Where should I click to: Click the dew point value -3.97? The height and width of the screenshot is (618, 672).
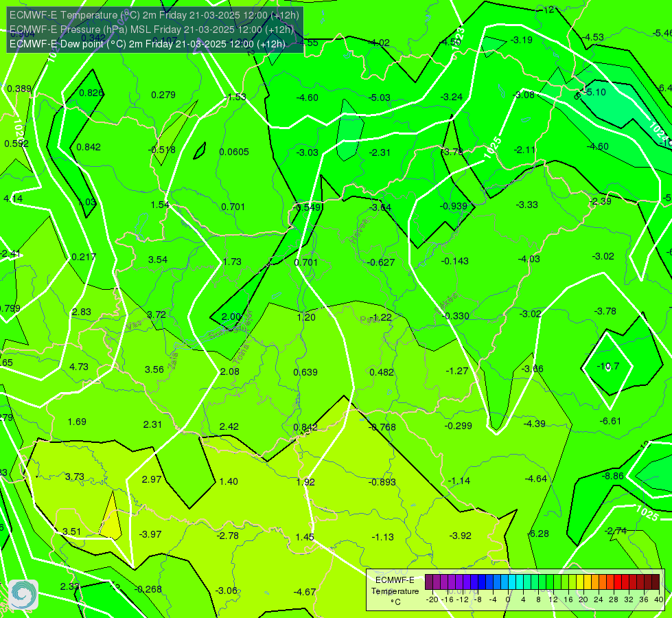tap(150, 534)
